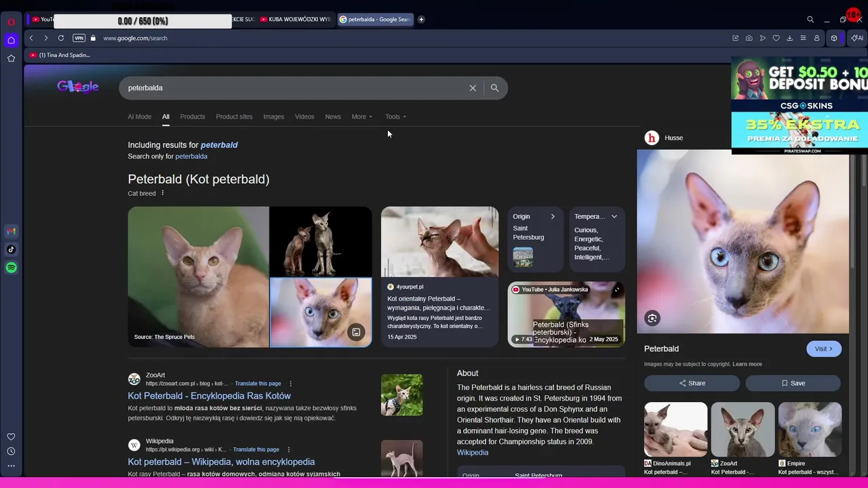This screenshot has width=868, height=488.
Task: Open bookmarks star in Opera sidebar
Action: click(11, 58)
